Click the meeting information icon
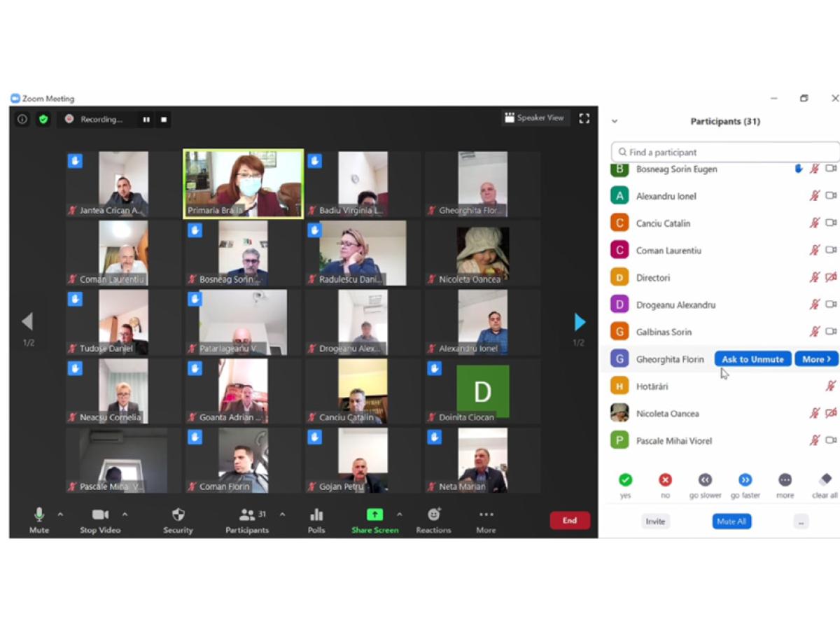The image size is (840, 630). click(22, 119)
